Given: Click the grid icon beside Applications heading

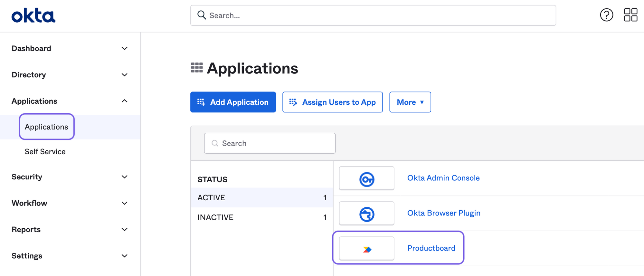Looking at the screenshot, I should (x=197, y=68).
